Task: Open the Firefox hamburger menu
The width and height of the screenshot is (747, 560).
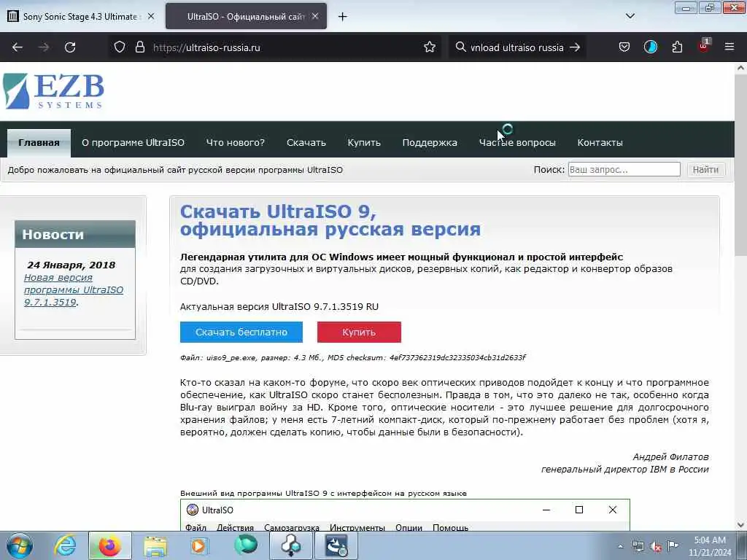Action: [729, 47]
